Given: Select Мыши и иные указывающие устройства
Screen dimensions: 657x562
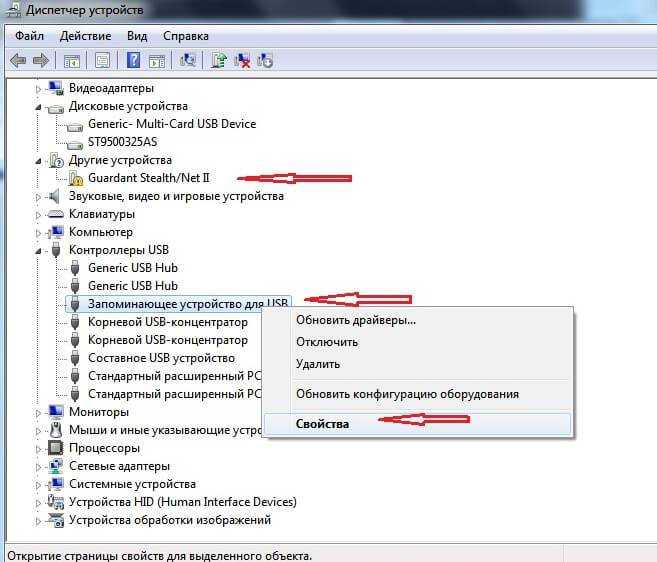Looking at the screenshot, I should 166,430.
